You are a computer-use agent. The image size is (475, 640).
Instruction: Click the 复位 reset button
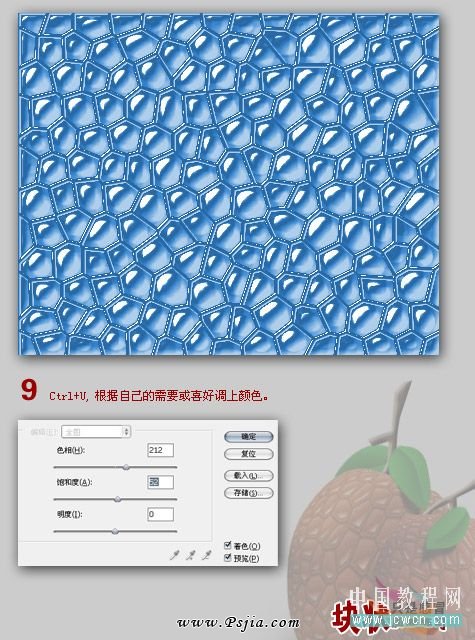(249, 454)
